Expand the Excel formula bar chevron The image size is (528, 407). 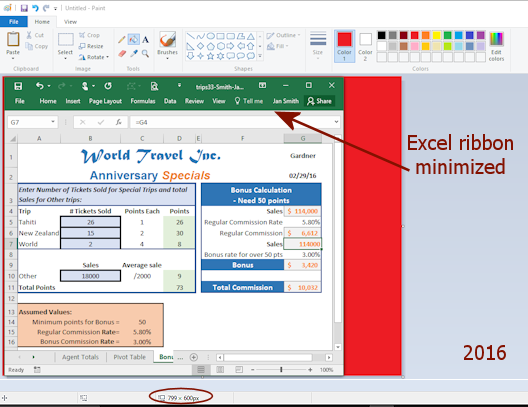[x=336, y=122]
